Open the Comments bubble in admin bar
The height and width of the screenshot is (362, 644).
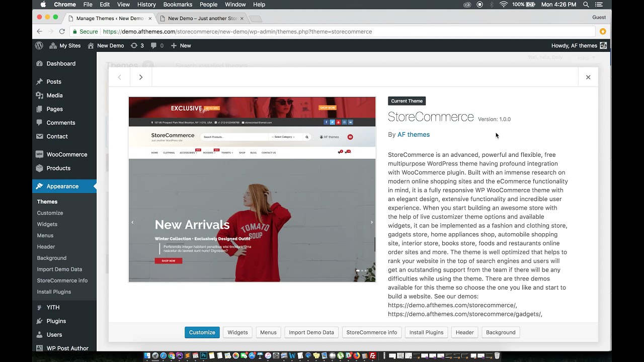[157, 45]
